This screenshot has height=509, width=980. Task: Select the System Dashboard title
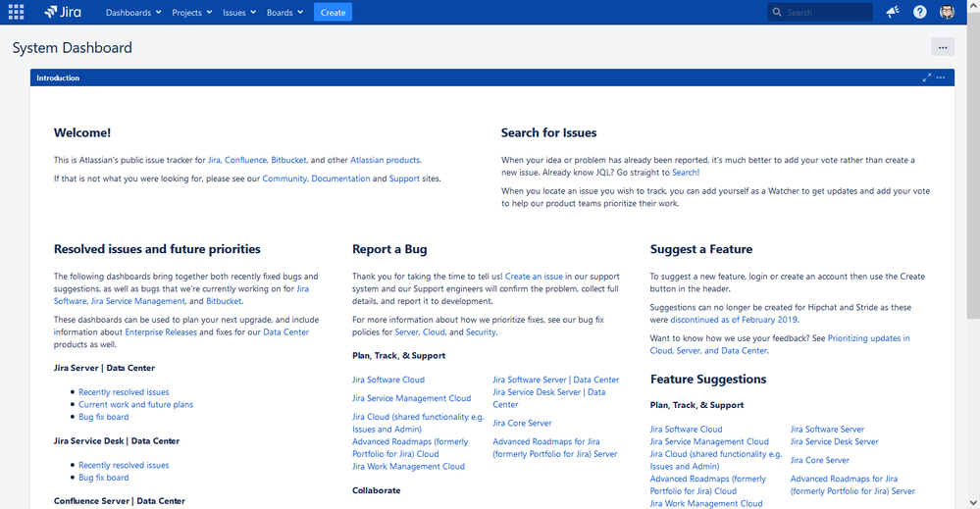(72, 48)
